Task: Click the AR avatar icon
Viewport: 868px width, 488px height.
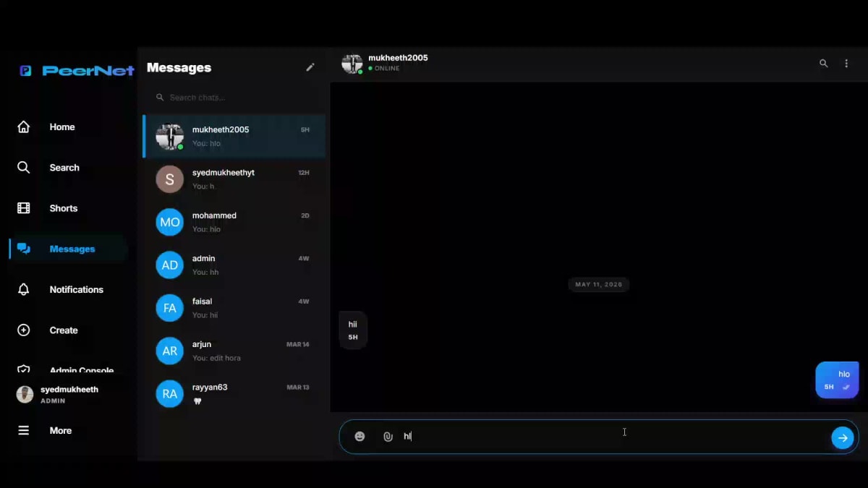Action: [x=170, y=351]
